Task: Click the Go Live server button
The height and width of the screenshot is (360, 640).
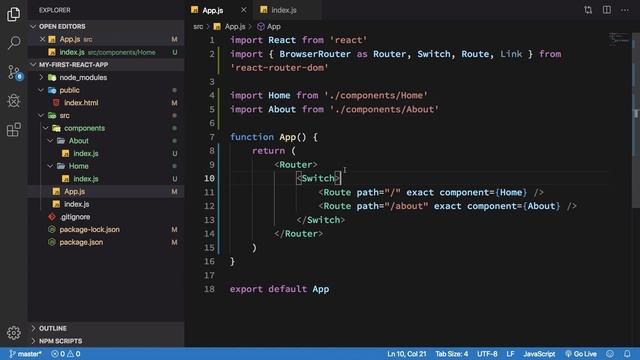Action: [x=581, y=354]
